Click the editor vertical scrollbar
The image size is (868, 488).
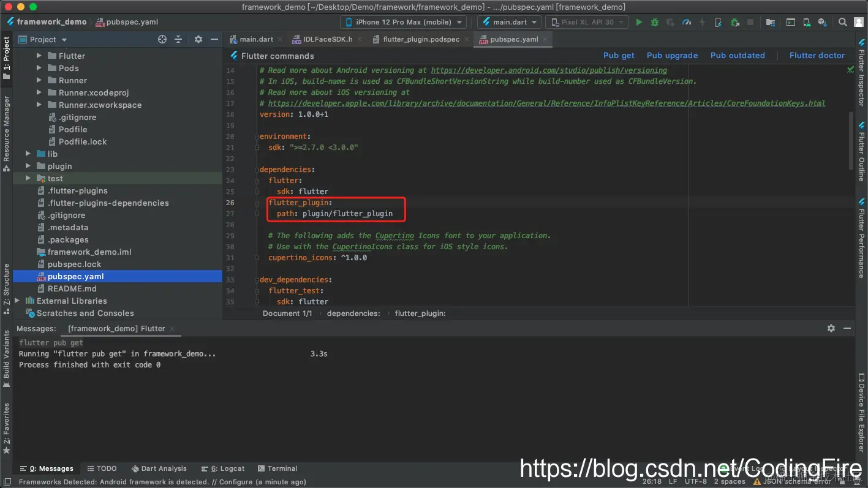[851, 141]
